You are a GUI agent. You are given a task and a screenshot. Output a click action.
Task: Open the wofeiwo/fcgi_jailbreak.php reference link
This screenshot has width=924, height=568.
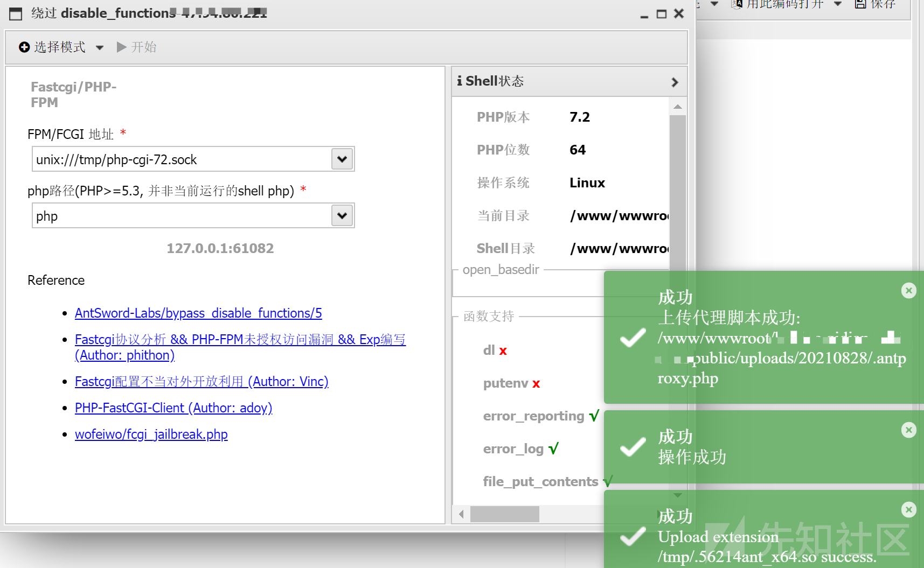coord(151,434)
